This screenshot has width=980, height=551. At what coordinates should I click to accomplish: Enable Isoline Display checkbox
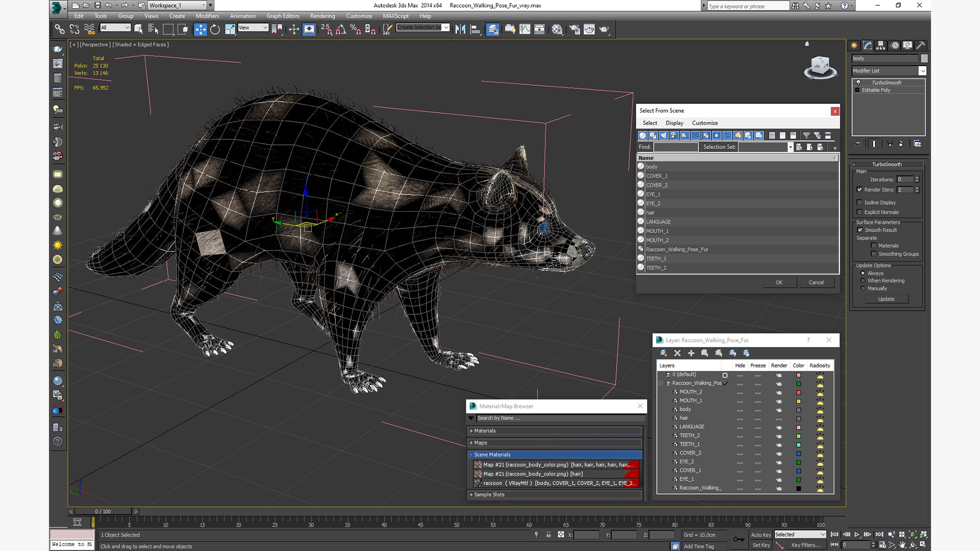[860, 203]
